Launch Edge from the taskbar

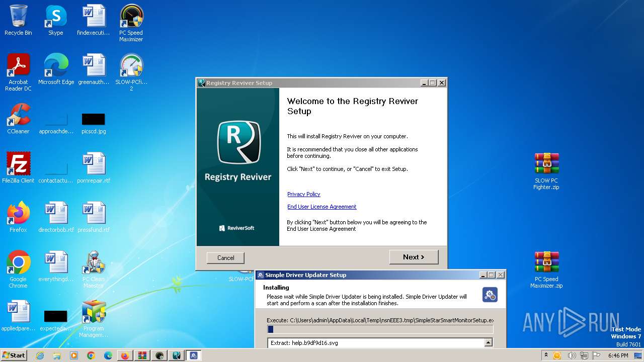pos(108,355)
